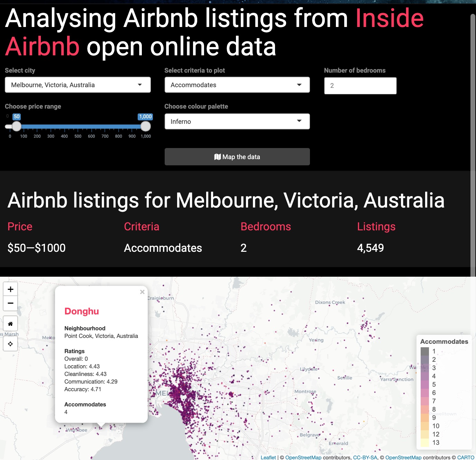476x460 pixels.
Task: Open the Inferno colour palette dropdown
Action: (237, 121)
